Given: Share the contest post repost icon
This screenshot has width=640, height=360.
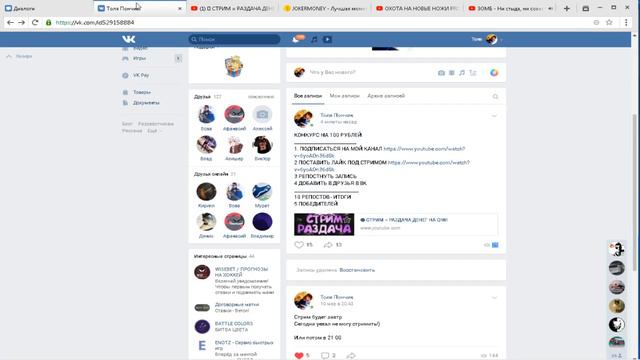Looking at the screenshot, I should coord(328,245).
